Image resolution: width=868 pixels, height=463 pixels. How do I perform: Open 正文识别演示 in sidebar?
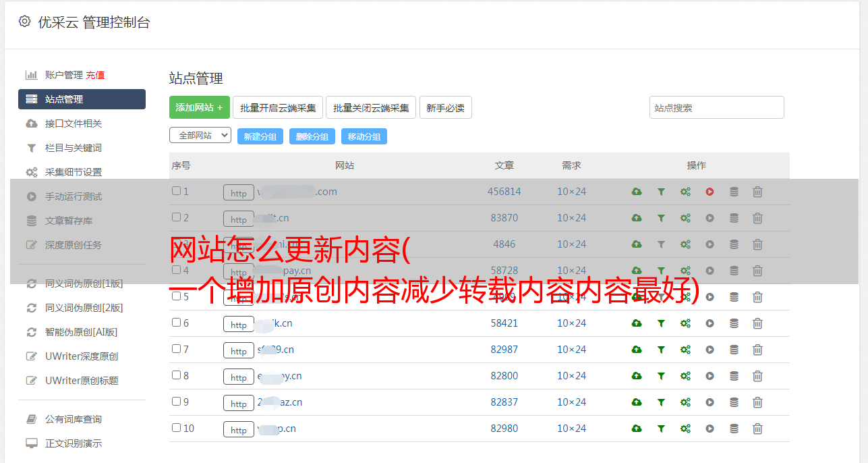coord(74,443)
